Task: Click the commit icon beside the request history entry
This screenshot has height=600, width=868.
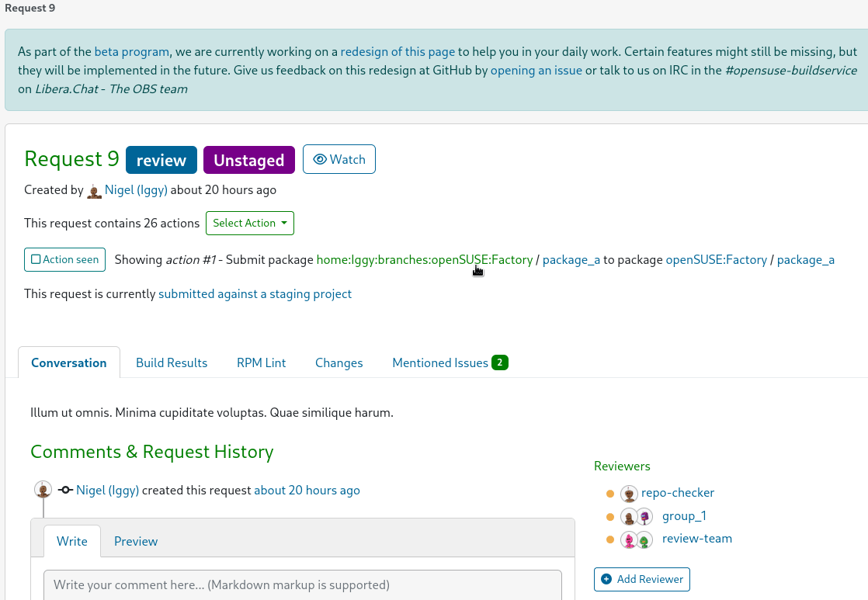Action: (67, 490)
